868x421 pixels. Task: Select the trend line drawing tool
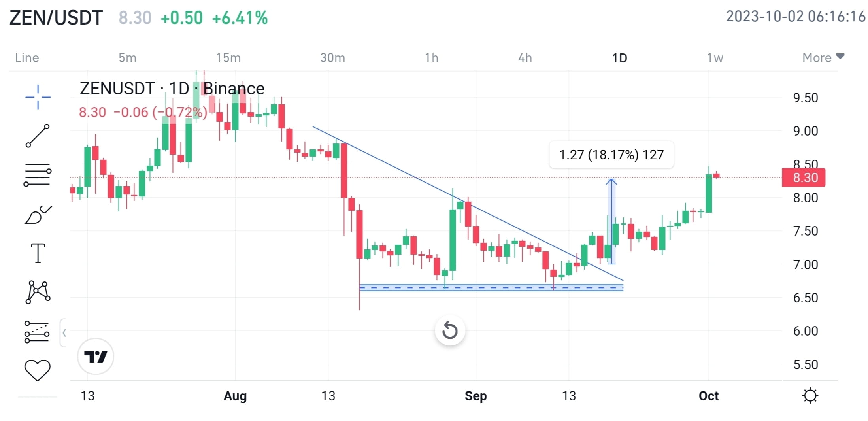(38, 136)
